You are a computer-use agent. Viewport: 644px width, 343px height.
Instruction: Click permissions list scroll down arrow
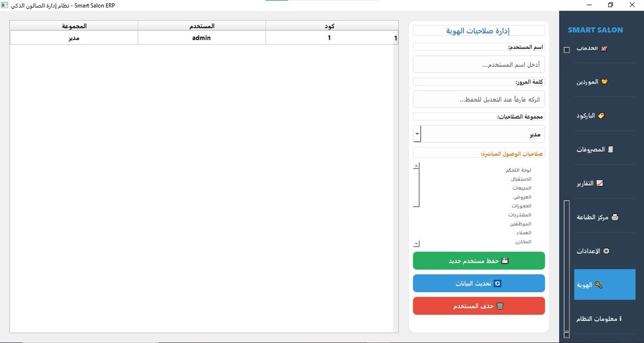pos(416,244)
